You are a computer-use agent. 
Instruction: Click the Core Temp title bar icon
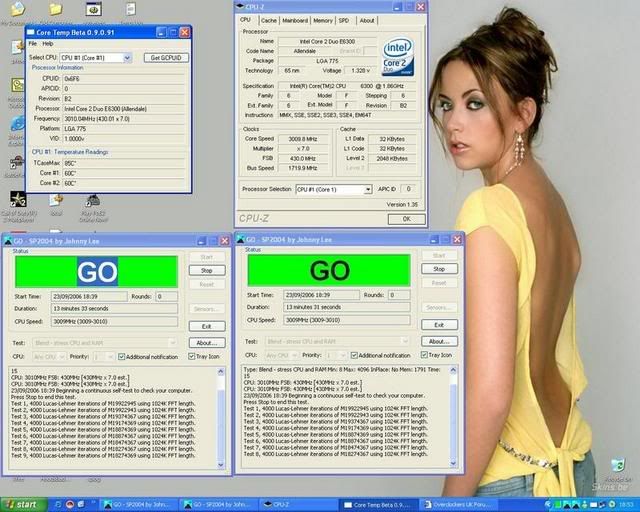click(31, 32)
